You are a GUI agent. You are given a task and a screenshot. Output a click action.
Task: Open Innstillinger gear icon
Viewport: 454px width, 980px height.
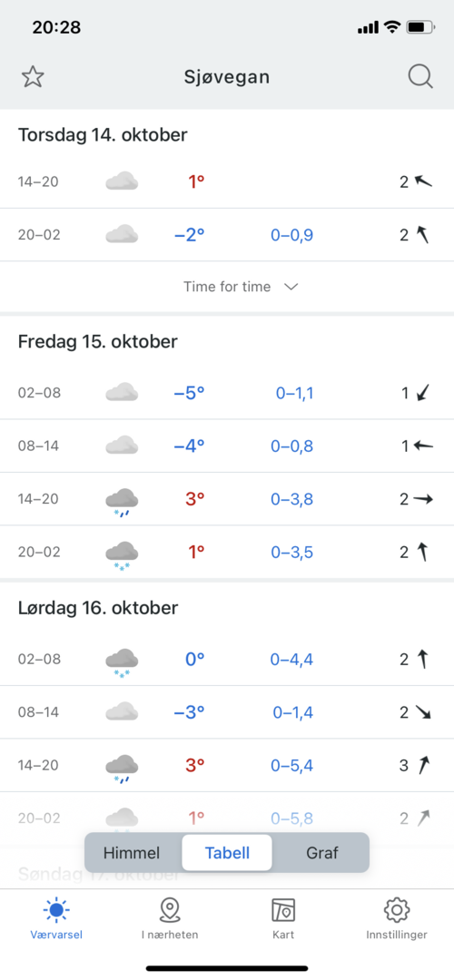[x=397, y=910]
